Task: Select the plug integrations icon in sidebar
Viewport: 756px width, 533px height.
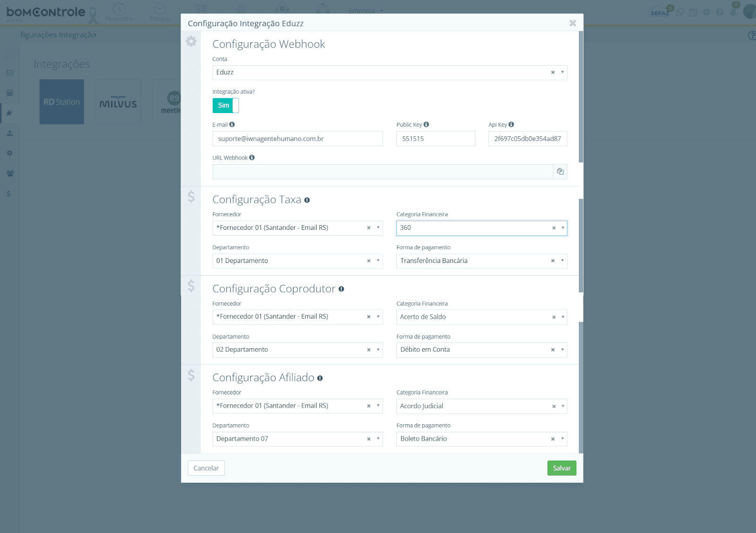Action: tap(10, 113)
